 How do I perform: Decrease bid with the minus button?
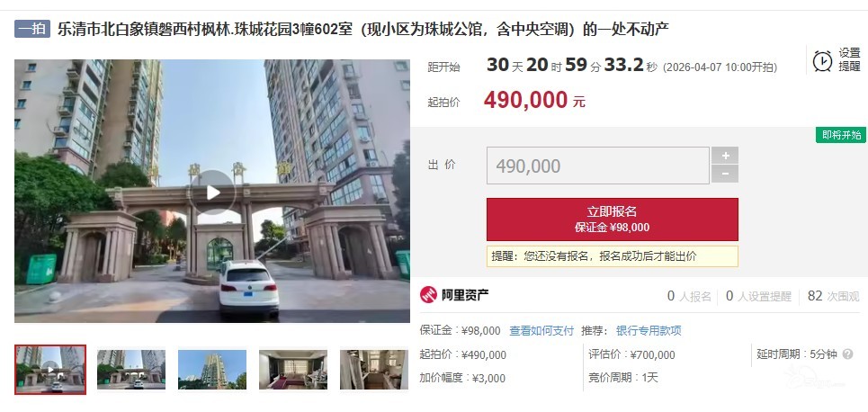pyautogui.click(x=725, y=175)
